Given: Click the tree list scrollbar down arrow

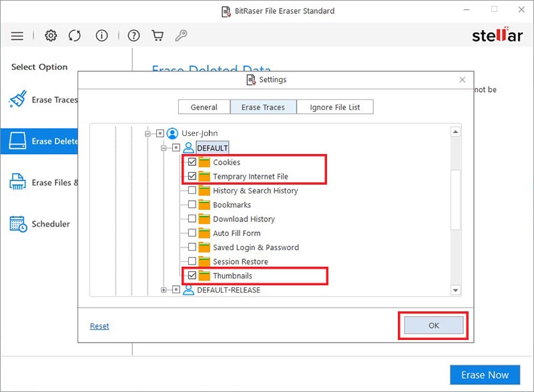Looking at the screenshot, I should (x=456, y=290).
